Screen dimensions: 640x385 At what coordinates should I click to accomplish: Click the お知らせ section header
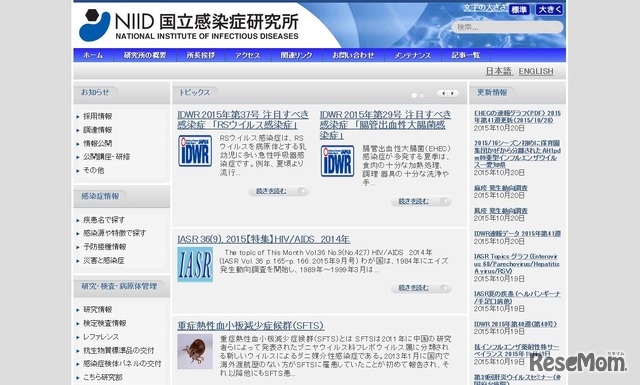(95, 92)
